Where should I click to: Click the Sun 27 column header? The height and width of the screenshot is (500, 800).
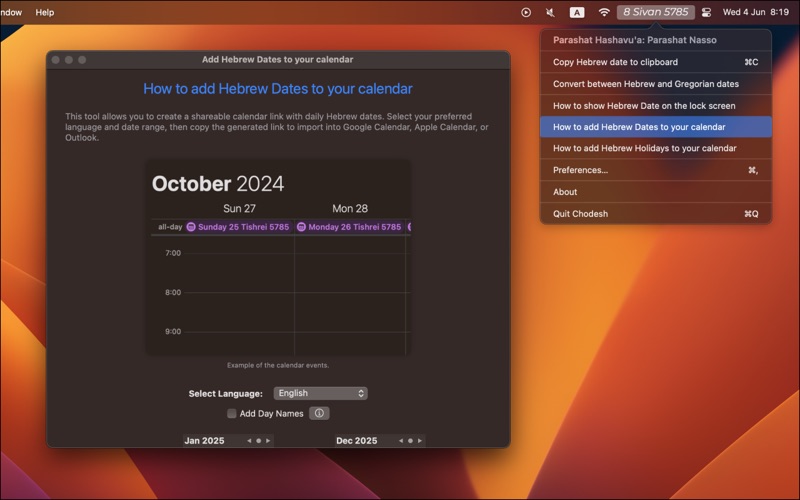coord(239,209)
